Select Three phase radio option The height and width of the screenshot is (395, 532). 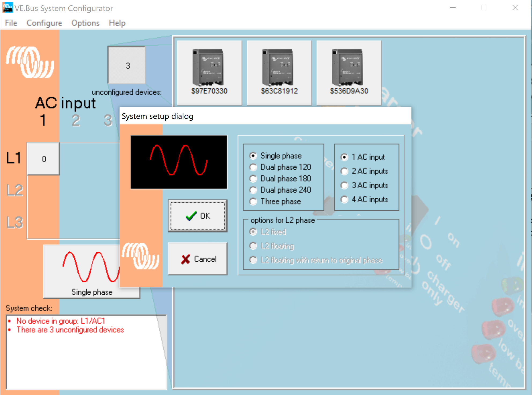[x=253, y=202]
